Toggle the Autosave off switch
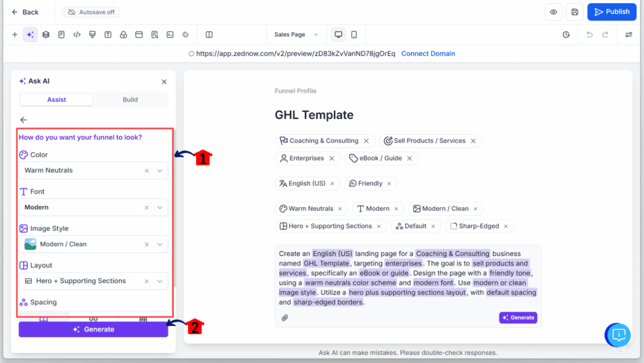The width and height of the screenshot is (644, 363). (x=91, y=12)
